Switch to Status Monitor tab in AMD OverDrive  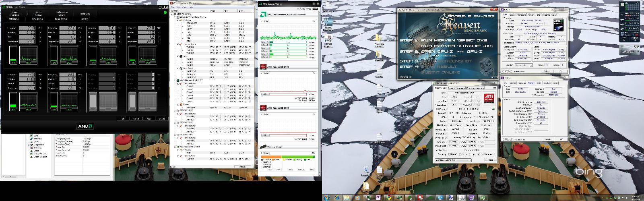click(x=38, y=14)
